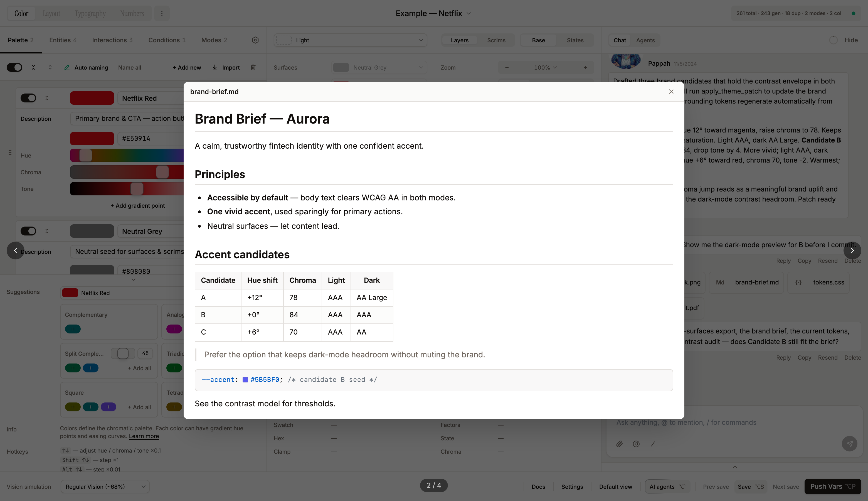
Task: Switch to the Typography tab
Action: tap(90, 13)
